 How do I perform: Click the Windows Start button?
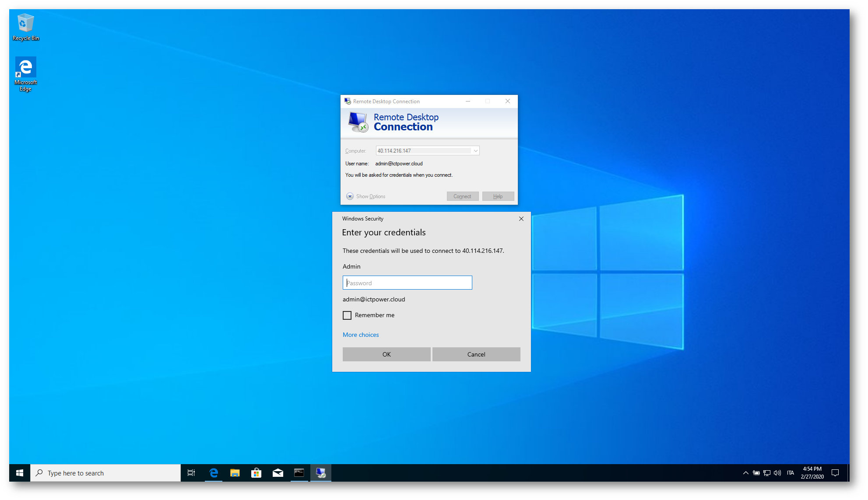(20, 473)
